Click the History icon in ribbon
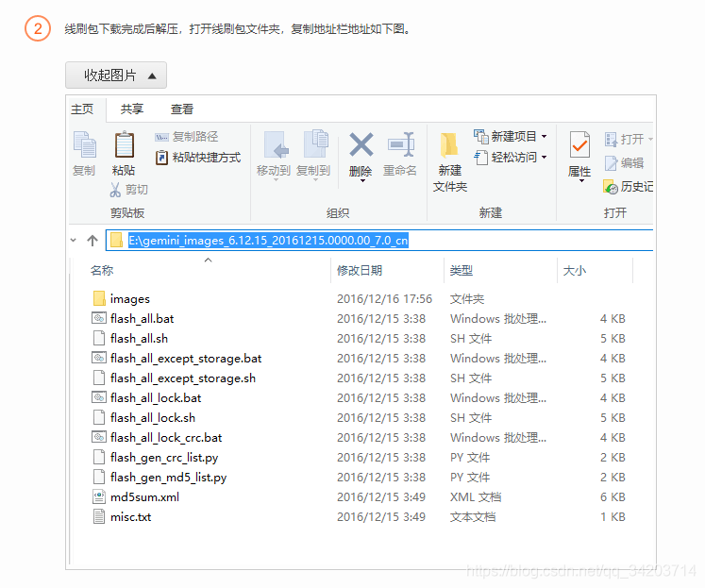The image size is (705, 588). pyautogui.click(x=611, y=187)
